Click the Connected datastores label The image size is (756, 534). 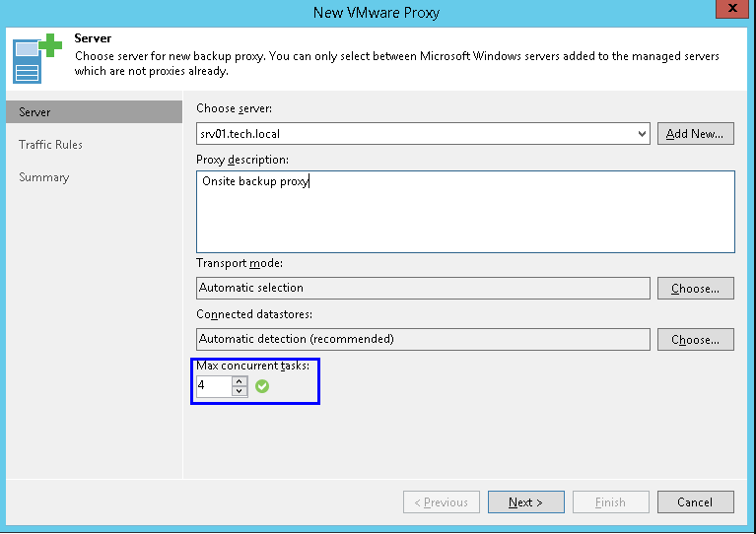(254, 314)
